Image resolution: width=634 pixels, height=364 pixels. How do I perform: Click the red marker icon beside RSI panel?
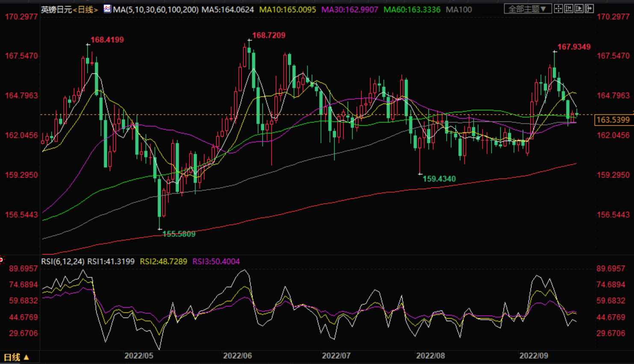pyautogui.click(x=2, y=259)
